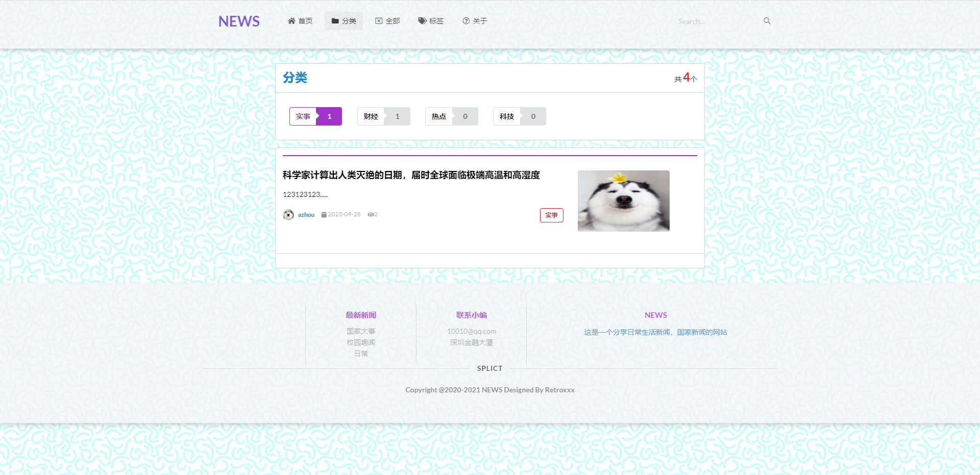Focus the Search input field
This screenshot has height=475, width=980.
click(717, 21)
